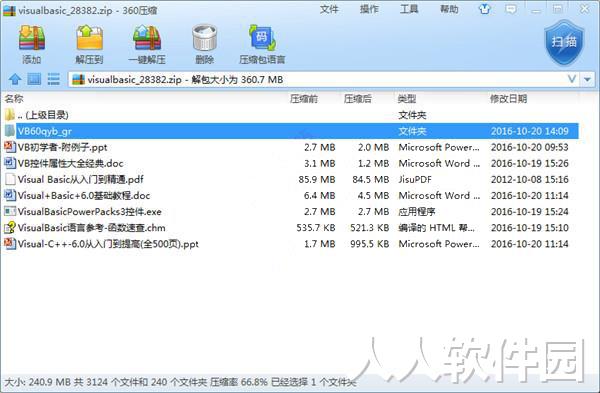Select the VB60qyb_gr folder name
This screenshot has height=393, width=600.
tap(45, 131)
